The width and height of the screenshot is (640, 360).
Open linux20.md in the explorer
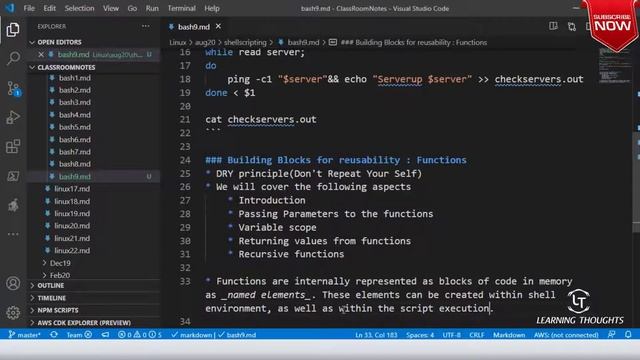pyautogui.click(x=72, y=225)
